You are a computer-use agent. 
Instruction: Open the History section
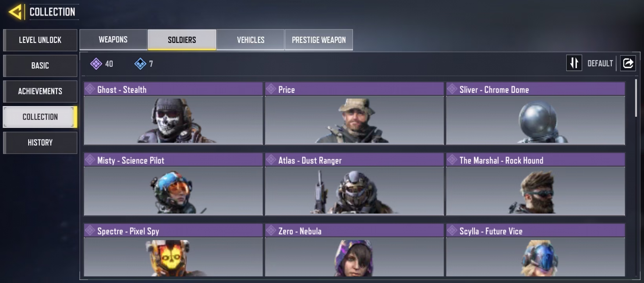coord(40,143)
